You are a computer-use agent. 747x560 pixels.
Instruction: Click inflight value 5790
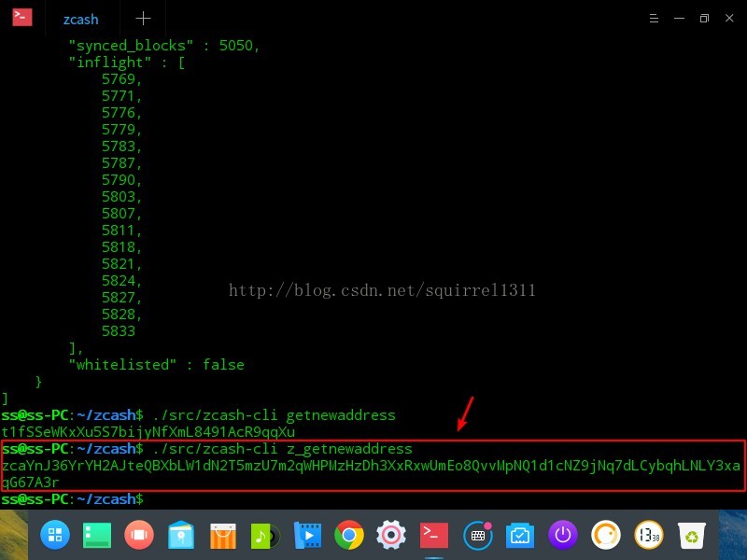(121, 180)
